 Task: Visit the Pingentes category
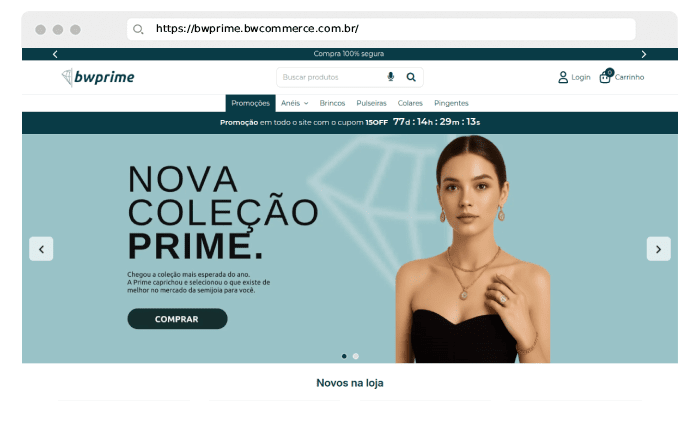coord(451,103)
